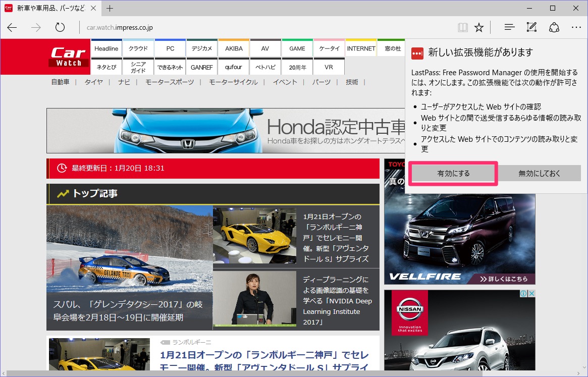Open the Subaru ゲレンデタクシー snow car photo
Image resolution: width=588 pixels, height=377 pixels.
pyautogui.click(x=130, y=248)
